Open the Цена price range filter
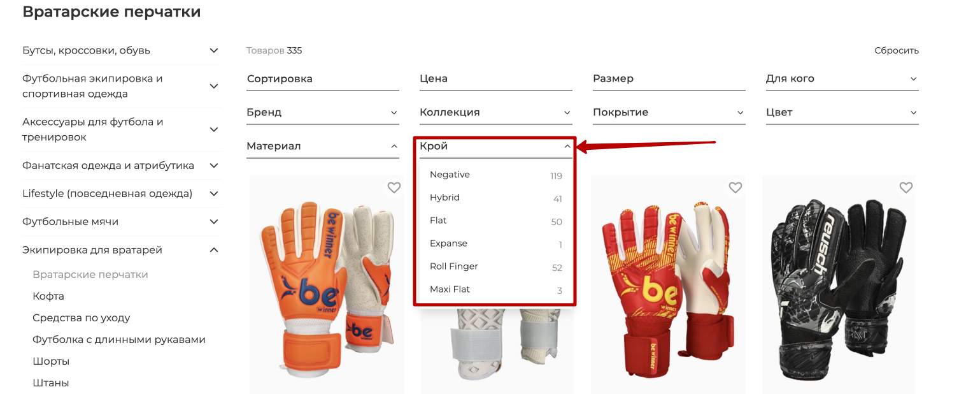980x394 pixels. pos(496,79)
